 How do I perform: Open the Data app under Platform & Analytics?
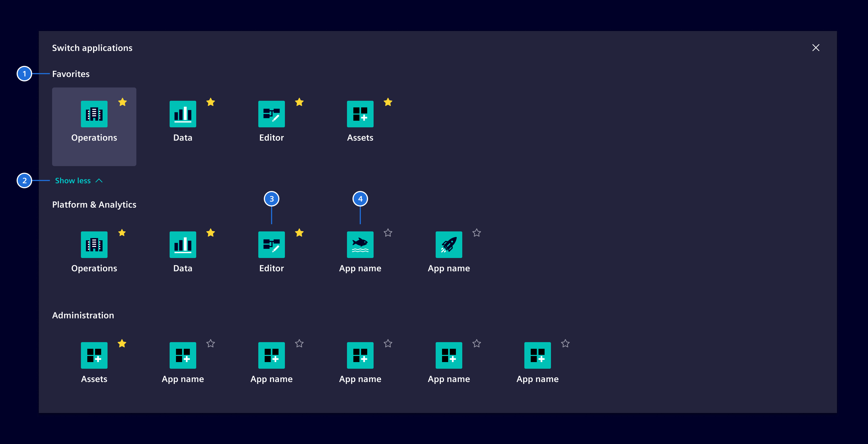pos(182,245)
